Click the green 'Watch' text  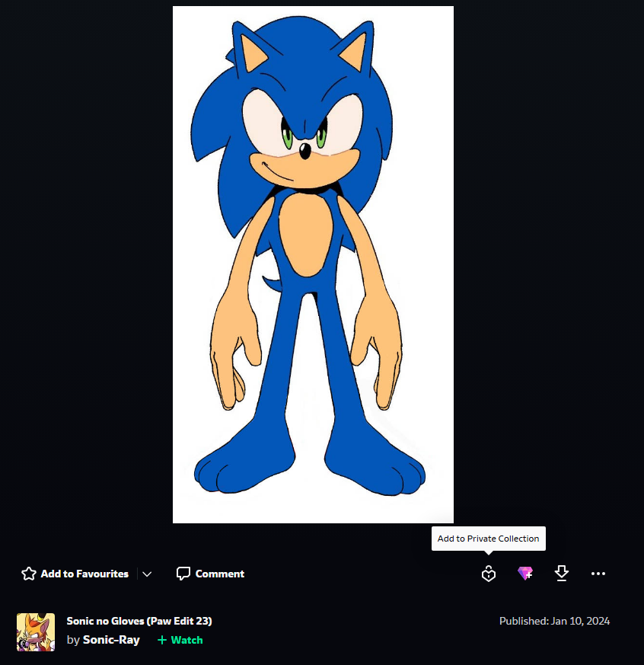pos(187,640)
